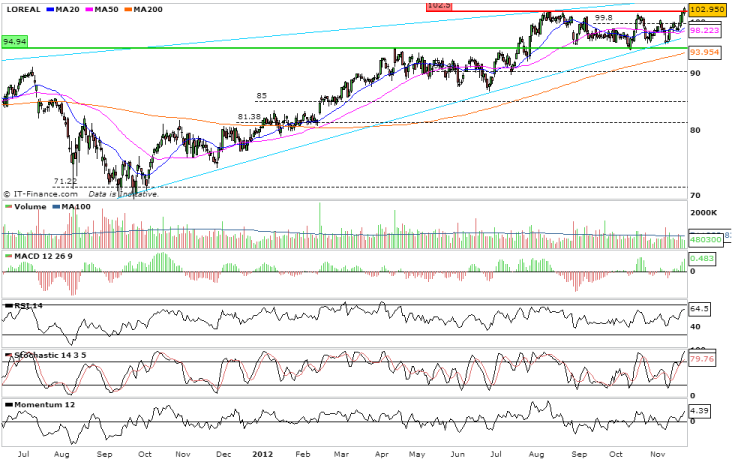Click the green 94.94 support label
The image size is (732, 459).
tap(14, 42)
